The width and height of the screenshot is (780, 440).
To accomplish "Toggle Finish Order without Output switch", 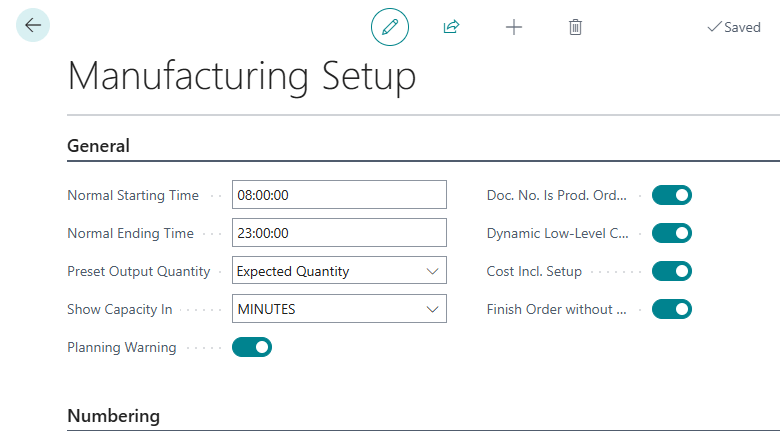I will pos(671,309).
